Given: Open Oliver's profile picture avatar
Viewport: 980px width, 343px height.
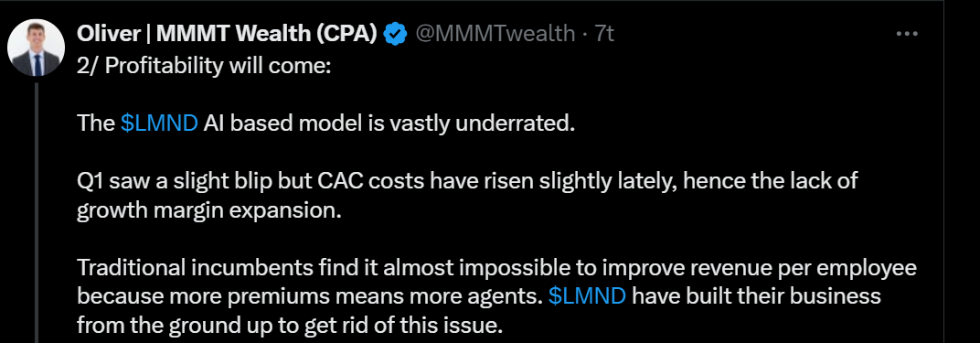Looking at the screenshot, I should coord(37,48).
